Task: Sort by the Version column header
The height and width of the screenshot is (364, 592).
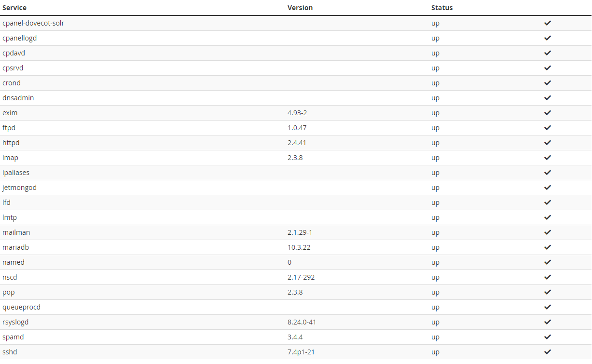Action: (300, 8)
